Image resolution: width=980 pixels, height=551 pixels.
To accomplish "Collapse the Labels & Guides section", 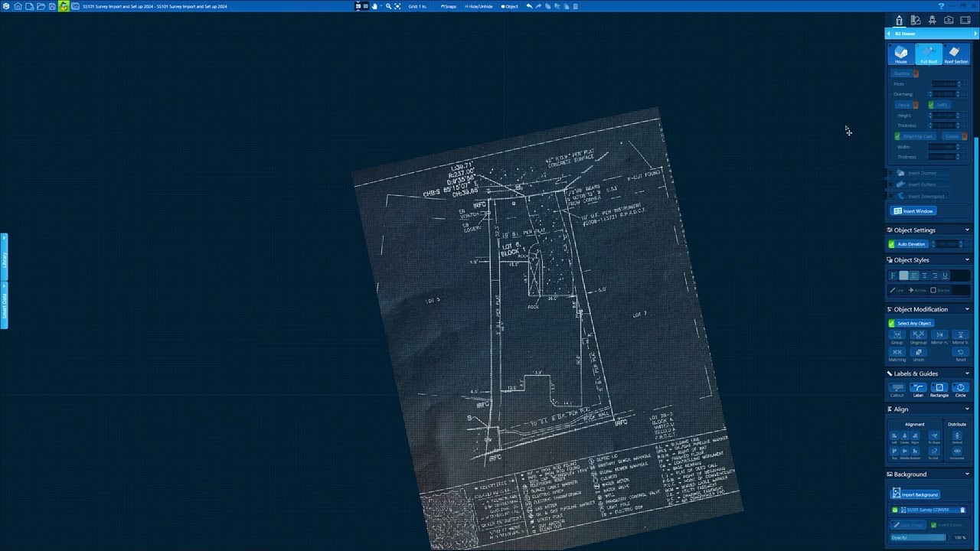I will (x=967, y=373).
